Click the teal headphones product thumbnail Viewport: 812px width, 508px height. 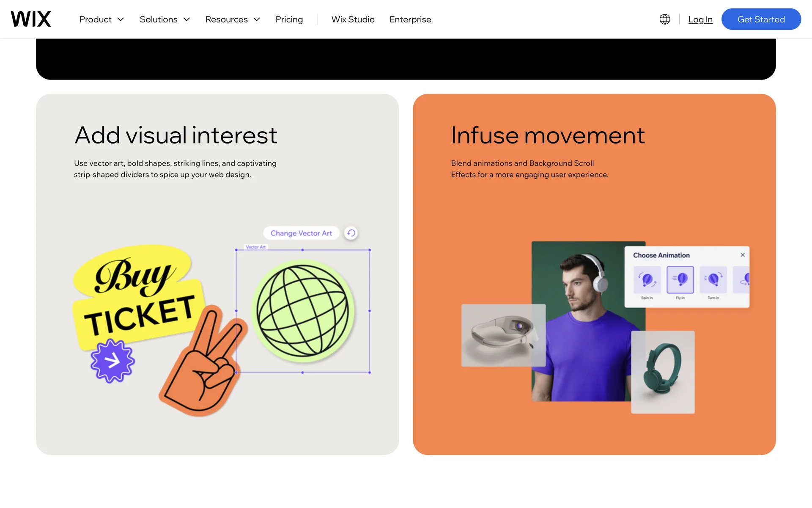(x=663, y=372)
